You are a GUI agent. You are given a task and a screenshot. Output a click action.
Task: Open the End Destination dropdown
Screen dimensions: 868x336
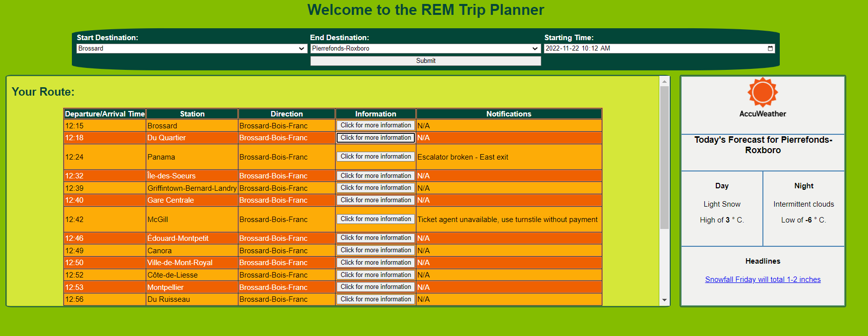tap(425, 49)
